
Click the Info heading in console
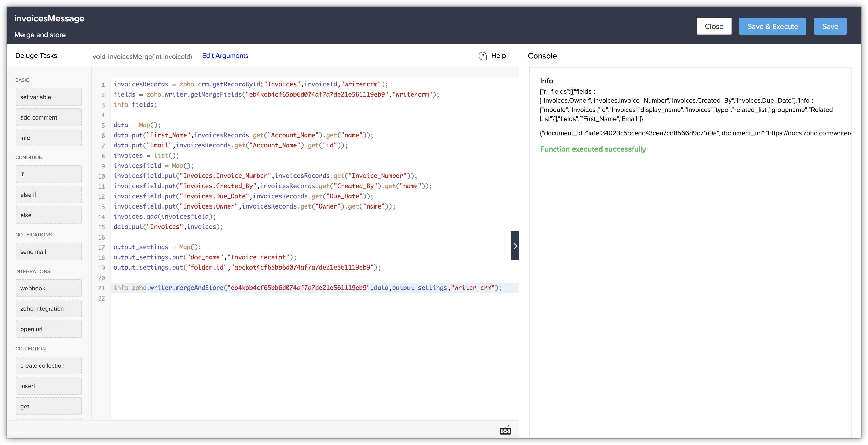point(546,81)
